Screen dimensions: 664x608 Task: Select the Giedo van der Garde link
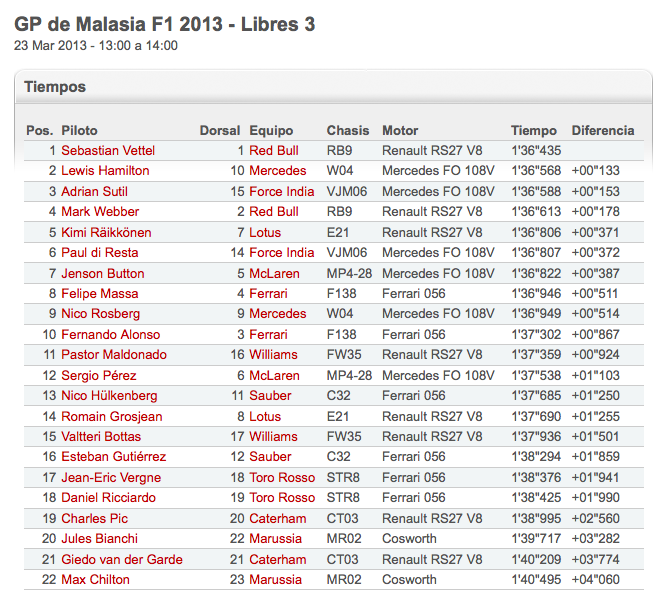(x=121, y=559)
